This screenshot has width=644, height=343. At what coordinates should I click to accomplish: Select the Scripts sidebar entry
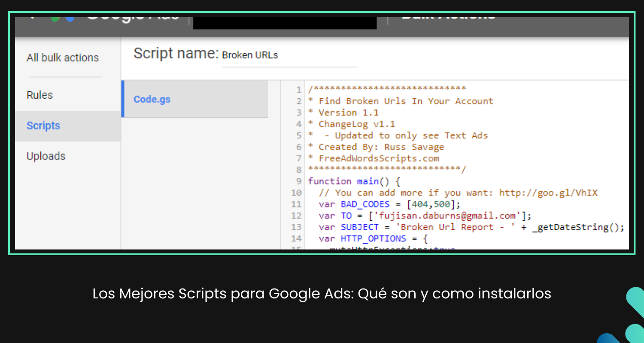pyautogui.click(x=43, y=126)
